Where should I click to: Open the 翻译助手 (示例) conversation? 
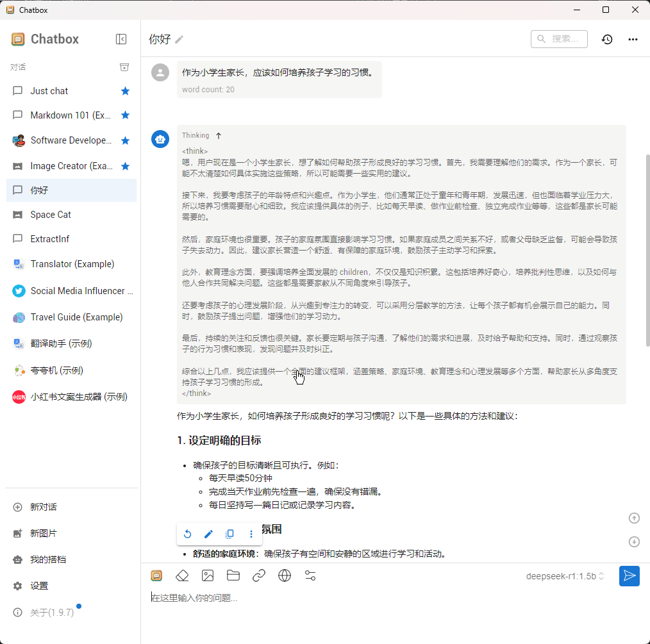[x=71, y=343]
